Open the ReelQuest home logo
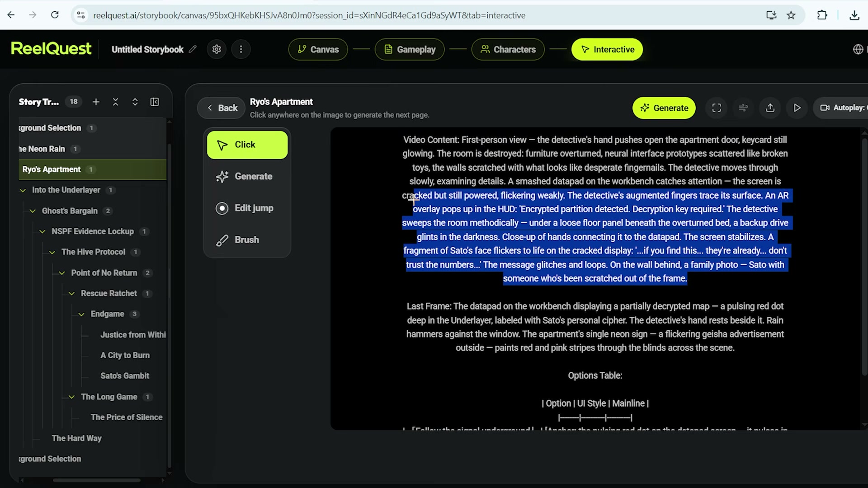 tap(51, 49)
